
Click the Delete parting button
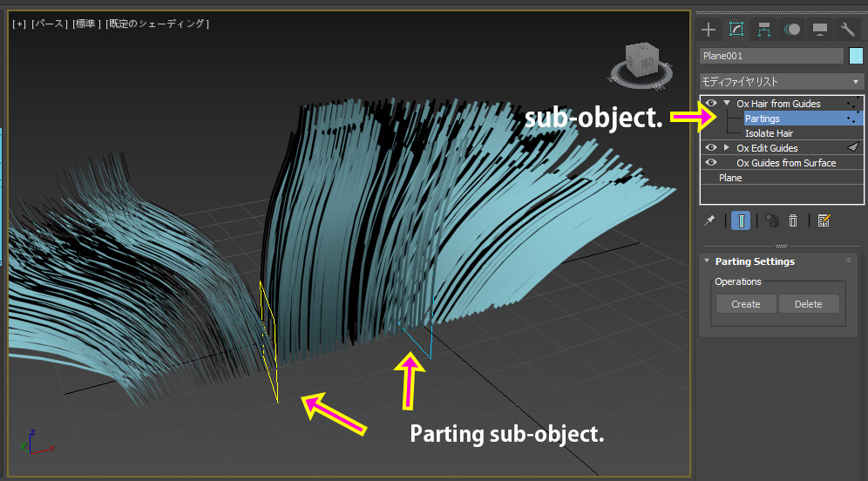click(809, 304)
